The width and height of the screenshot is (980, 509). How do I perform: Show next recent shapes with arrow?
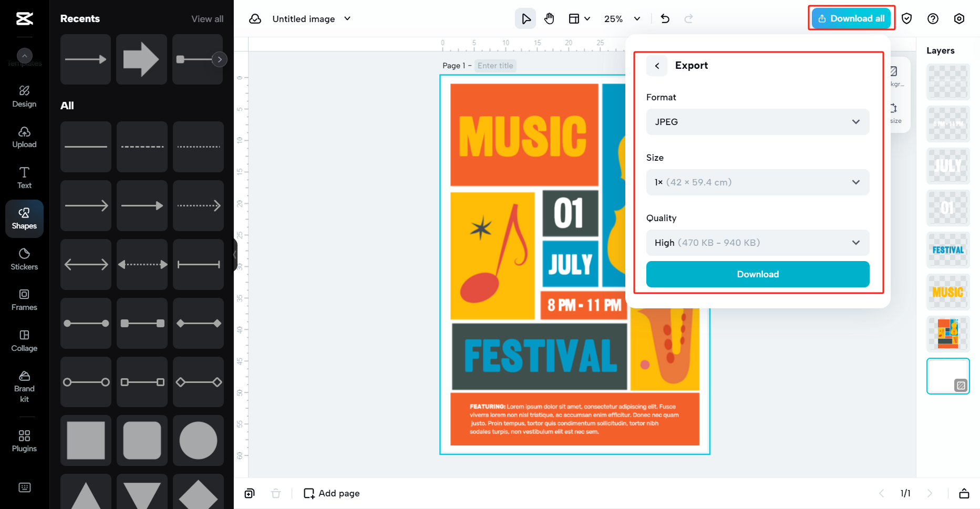[220, 59]
